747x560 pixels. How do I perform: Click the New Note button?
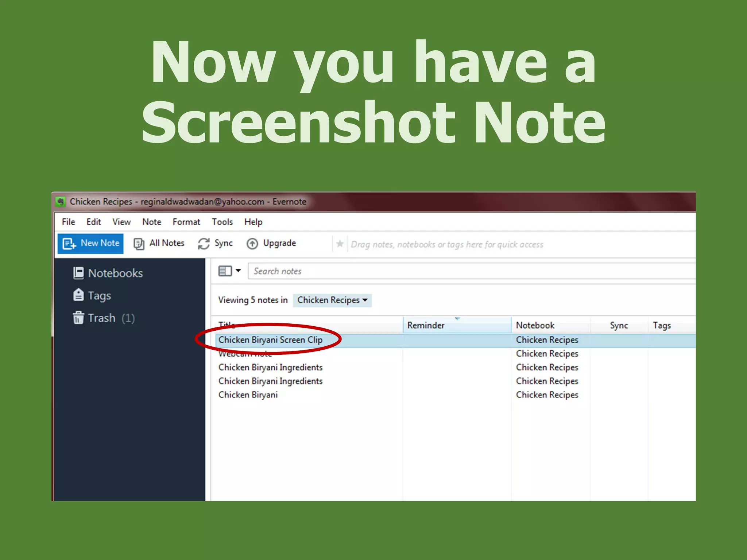(x=90, y=243)
